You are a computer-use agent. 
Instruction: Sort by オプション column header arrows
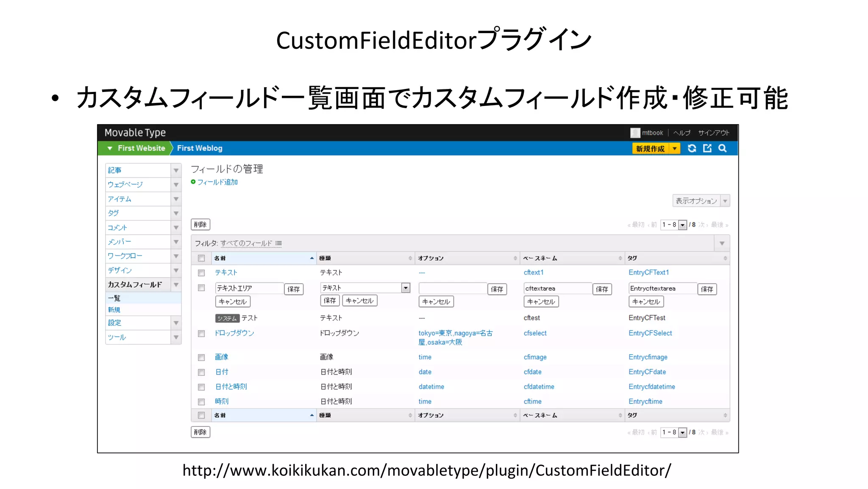(515, 258)
